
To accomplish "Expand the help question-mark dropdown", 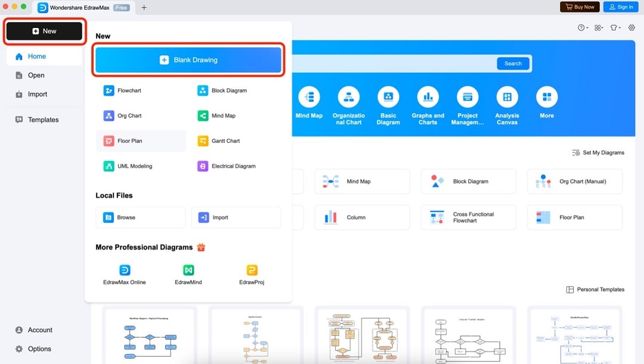I will [583, 27].
